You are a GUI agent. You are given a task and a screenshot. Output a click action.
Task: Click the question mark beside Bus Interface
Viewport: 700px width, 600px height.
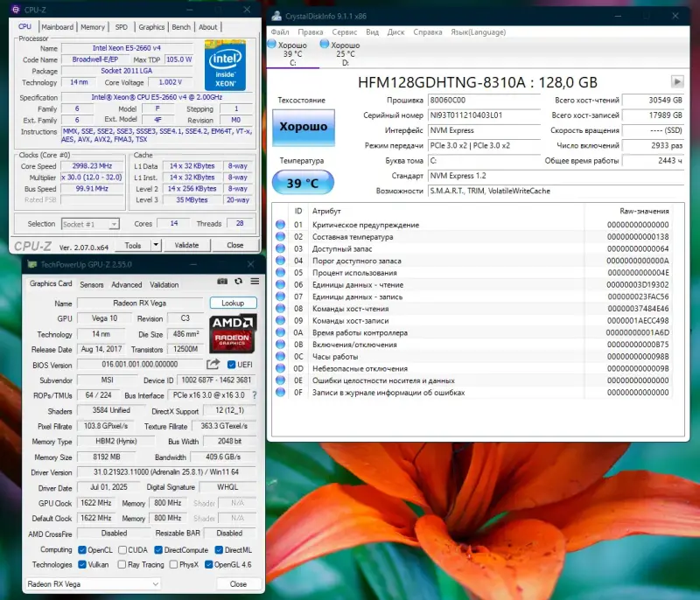tap(254, 396)
